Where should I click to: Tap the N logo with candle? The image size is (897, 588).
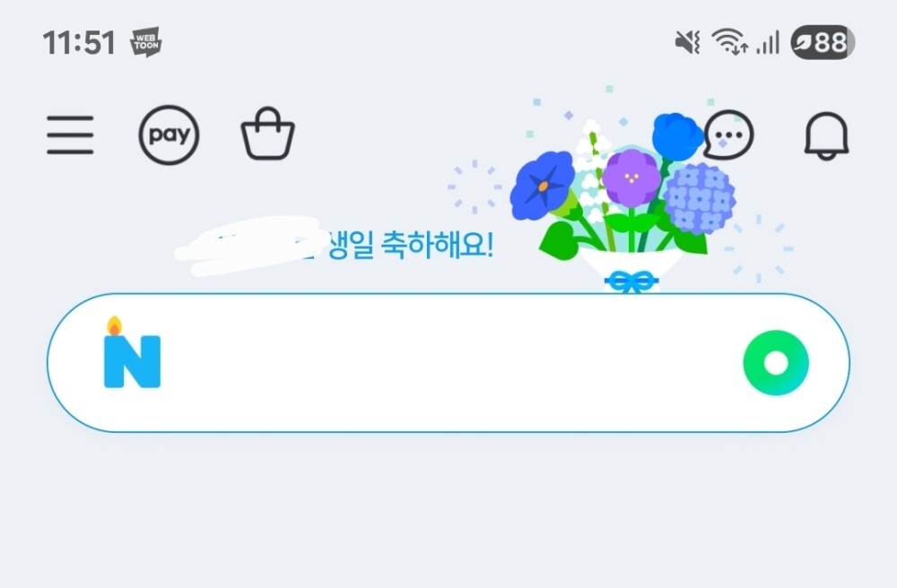pyautogui.click(x=132, y=352)
